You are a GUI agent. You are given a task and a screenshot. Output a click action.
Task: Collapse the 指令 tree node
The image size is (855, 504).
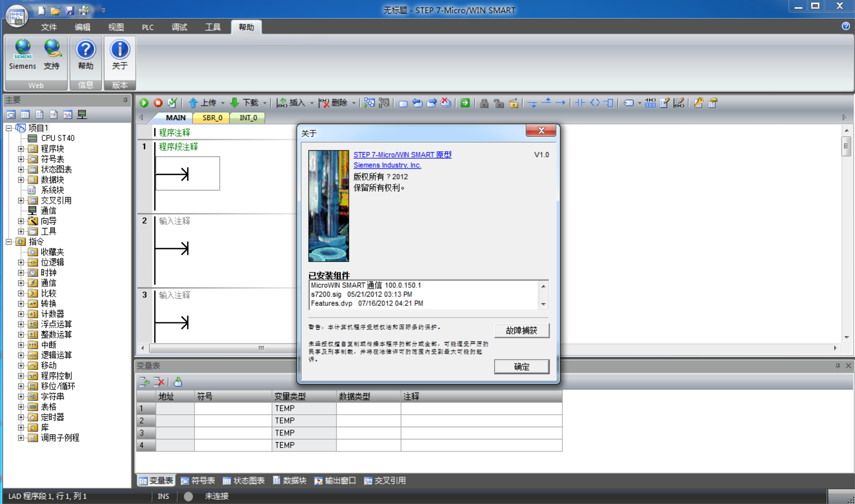[x=9, y=241]
